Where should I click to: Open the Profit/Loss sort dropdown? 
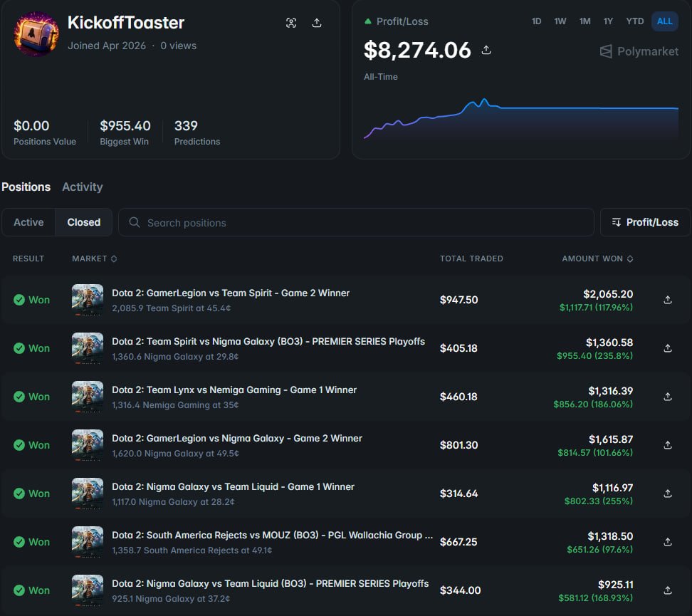coord(645,222)
